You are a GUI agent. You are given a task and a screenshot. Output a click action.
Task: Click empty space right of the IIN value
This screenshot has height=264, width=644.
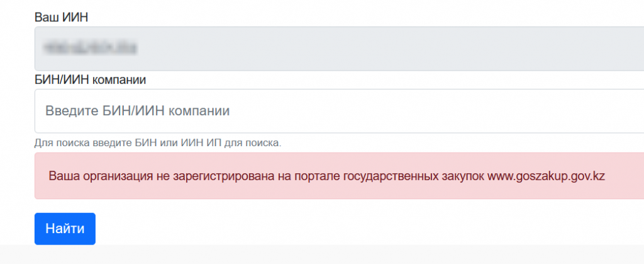[377, 48]
